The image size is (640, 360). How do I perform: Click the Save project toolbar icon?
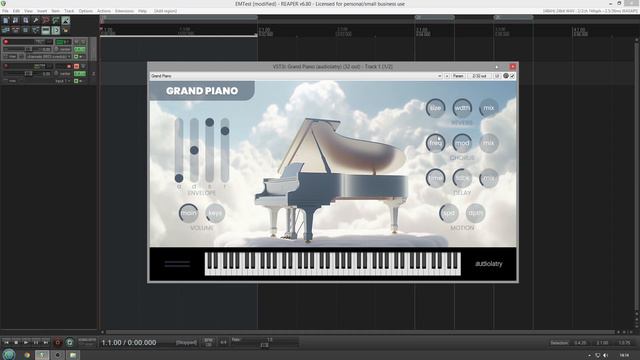pos(26,20)
